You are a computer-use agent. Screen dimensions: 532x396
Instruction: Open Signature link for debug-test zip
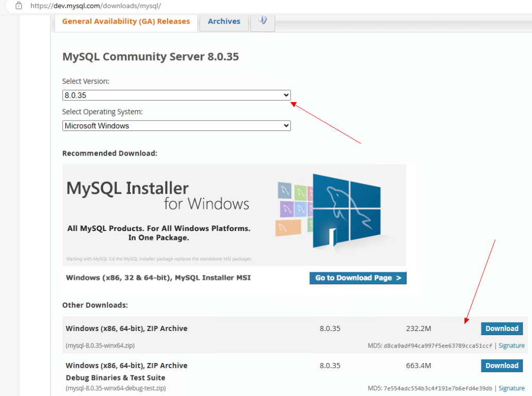pyautogui.click(x=511, y=388)
